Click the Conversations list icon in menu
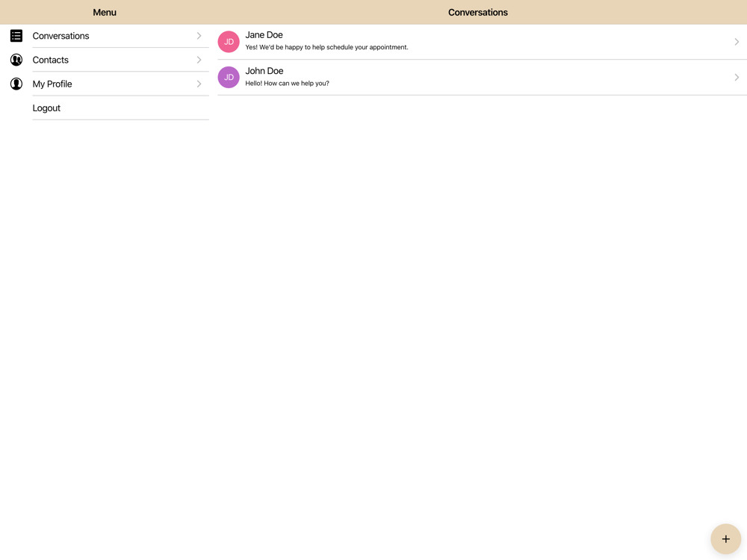The height and width of the screenshot is (560, 747). pos(16,36)
